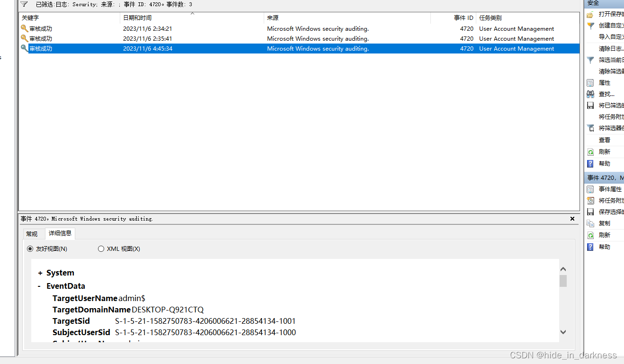Image resolution: width=624 pixels, height=364 pixels.
Task: Click 清除筛选器 action
Action: tap(611, 71)
